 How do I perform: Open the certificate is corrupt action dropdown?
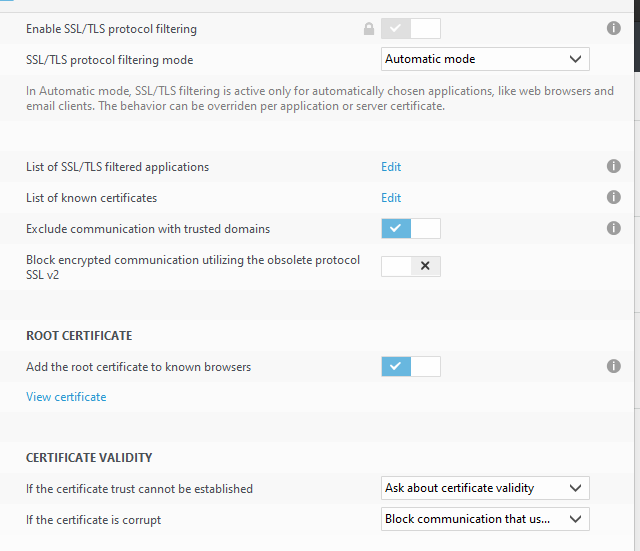click(x=485, y=519)
